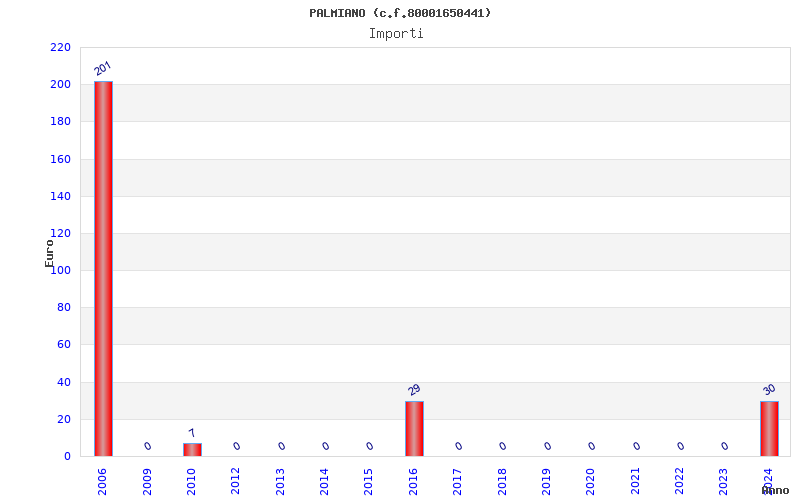
Task: Click the 2014 year label on x-axis
Action: 324,482
